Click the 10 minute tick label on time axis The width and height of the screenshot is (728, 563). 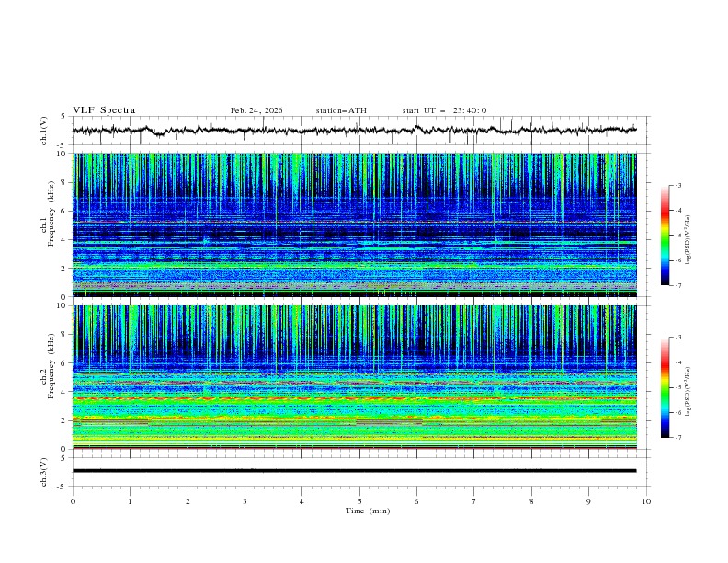[x=646, y=501]
